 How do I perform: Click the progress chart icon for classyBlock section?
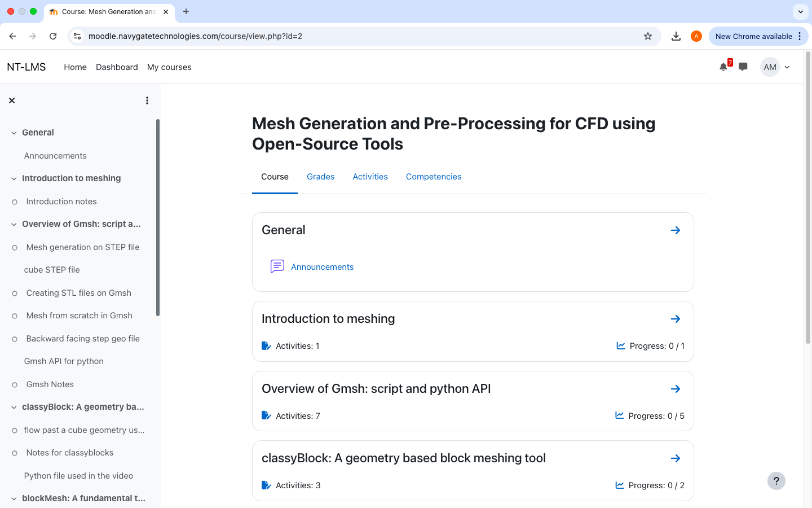click(619, 485)
